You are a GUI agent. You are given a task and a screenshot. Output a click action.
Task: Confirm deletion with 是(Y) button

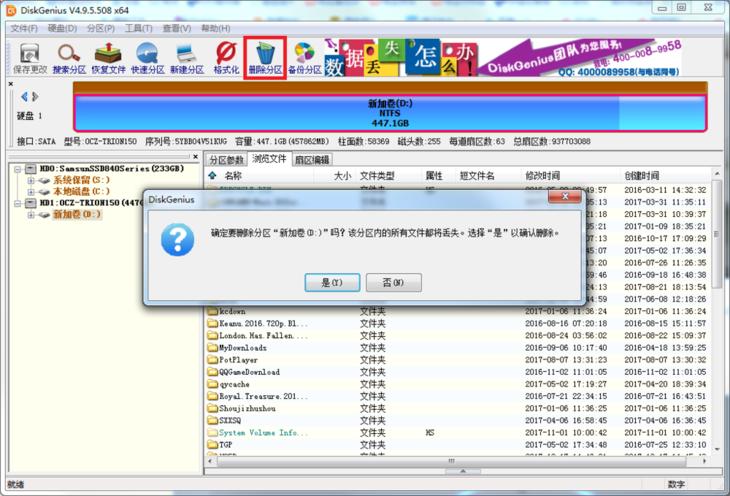(x=332, y=283)
